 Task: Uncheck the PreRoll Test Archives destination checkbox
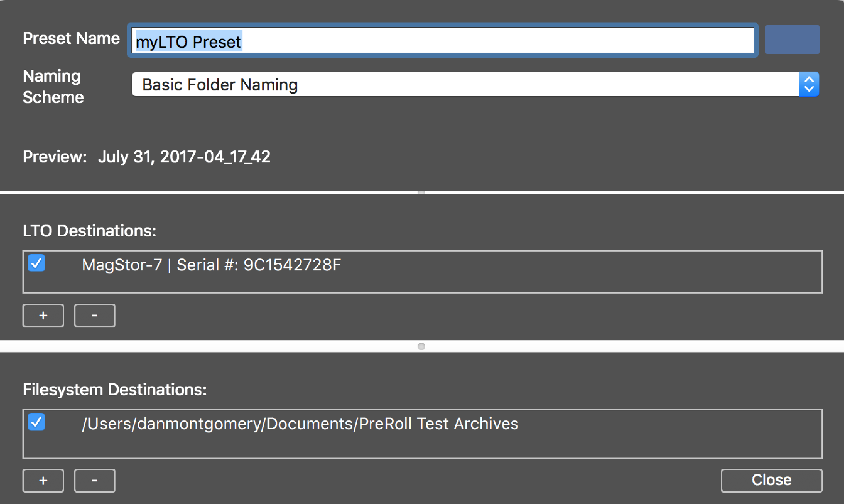click(36, 422)
